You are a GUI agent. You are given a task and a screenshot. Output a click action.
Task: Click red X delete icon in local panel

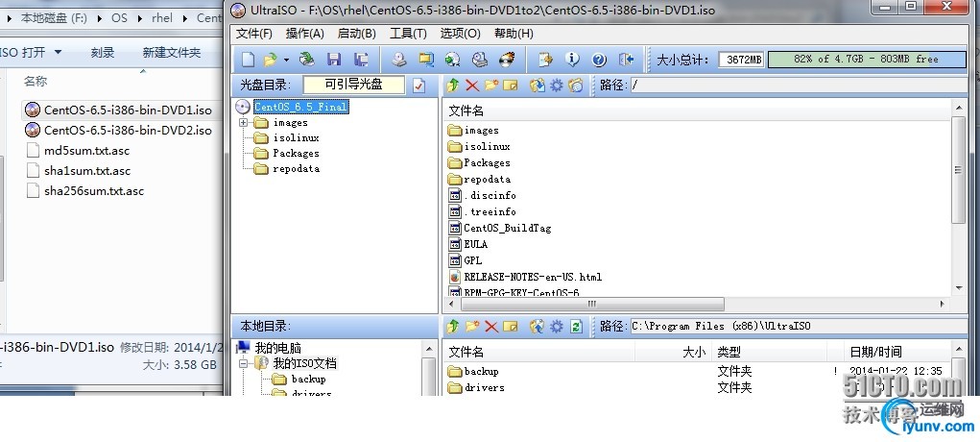(491, 326)
